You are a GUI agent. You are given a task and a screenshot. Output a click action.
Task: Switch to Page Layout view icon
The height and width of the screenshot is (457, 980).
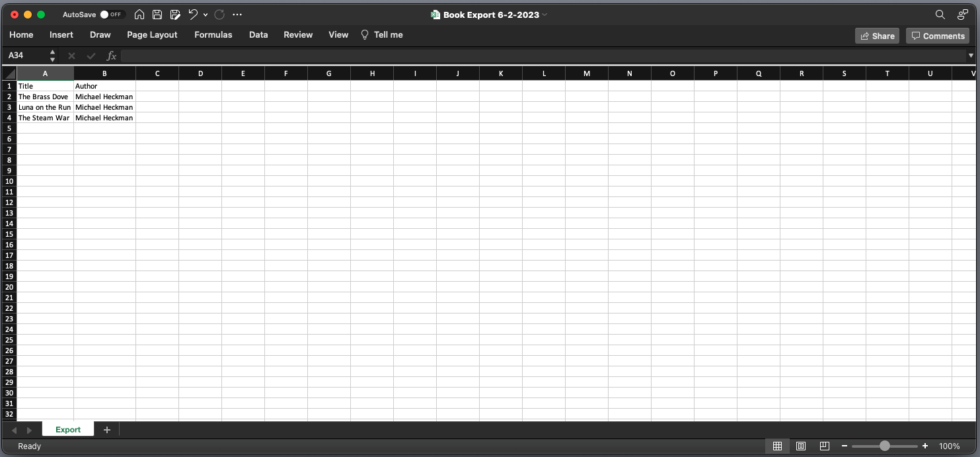(801, 446)
